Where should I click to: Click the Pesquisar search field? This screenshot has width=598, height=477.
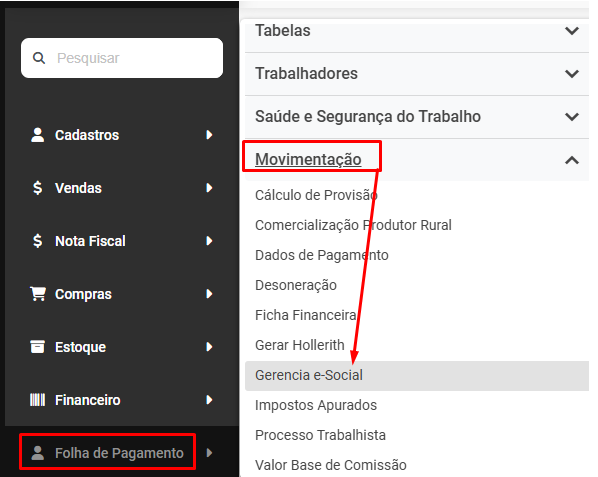tap(122, 58)
